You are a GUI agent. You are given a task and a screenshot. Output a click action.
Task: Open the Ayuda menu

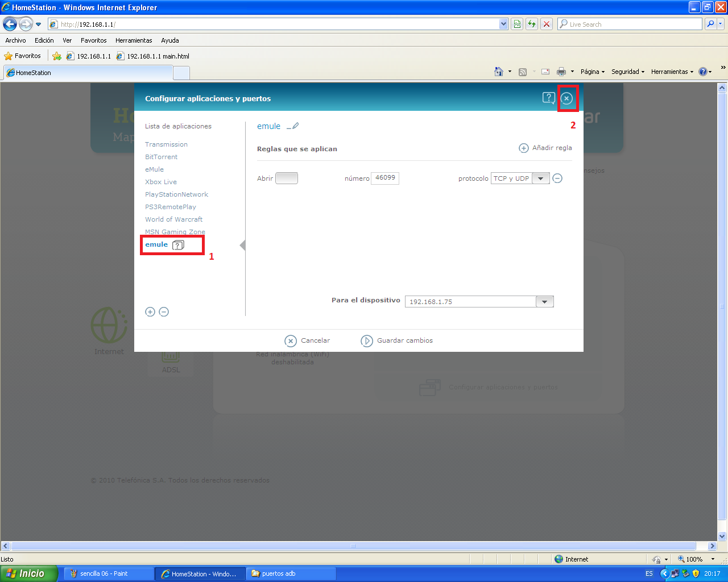169,40
